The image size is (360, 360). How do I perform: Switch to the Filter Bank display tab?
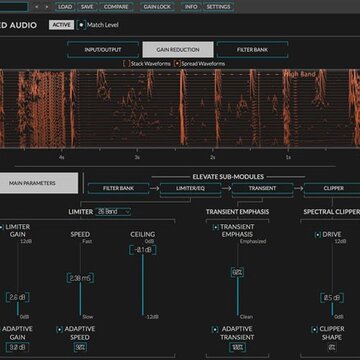pyautogui.click(x=252, y=50)
